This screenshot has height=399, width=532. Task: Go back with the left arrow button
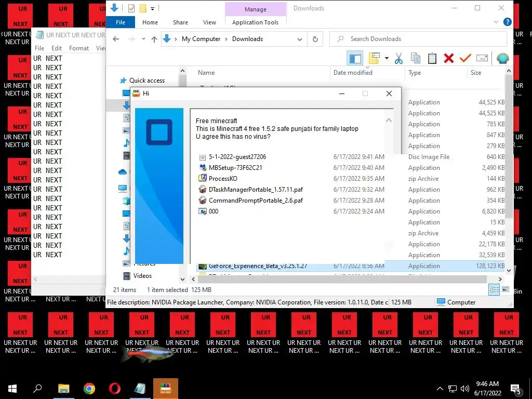pyautogui.click(x=116, y=39)
